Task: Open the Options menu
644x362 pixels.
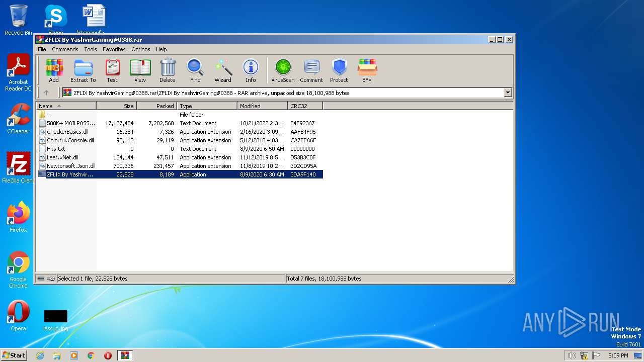Action: coord(141,49)
